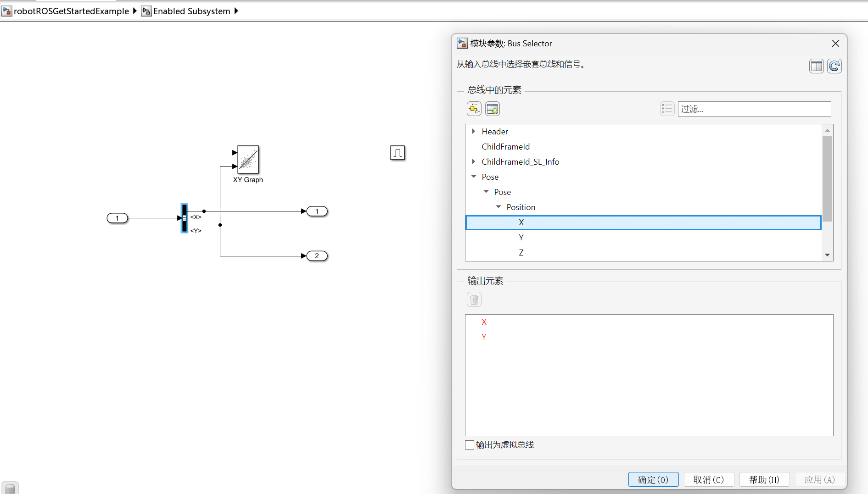Expand the Header tree node
The image size is (868, 494).
(x=474, y=132)
